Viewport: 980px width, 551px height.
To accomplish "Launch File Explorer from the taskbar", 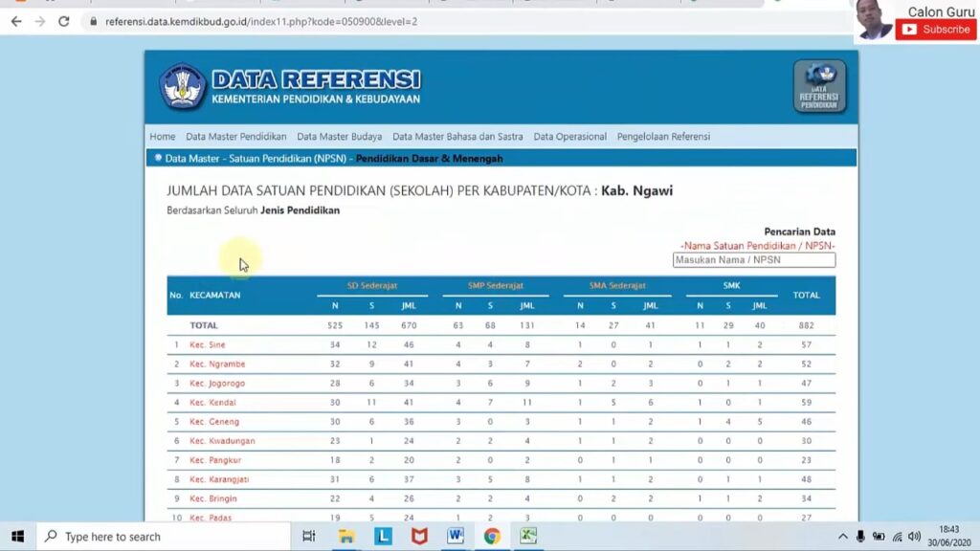I will pyautogui.click(x=345, y=538).
